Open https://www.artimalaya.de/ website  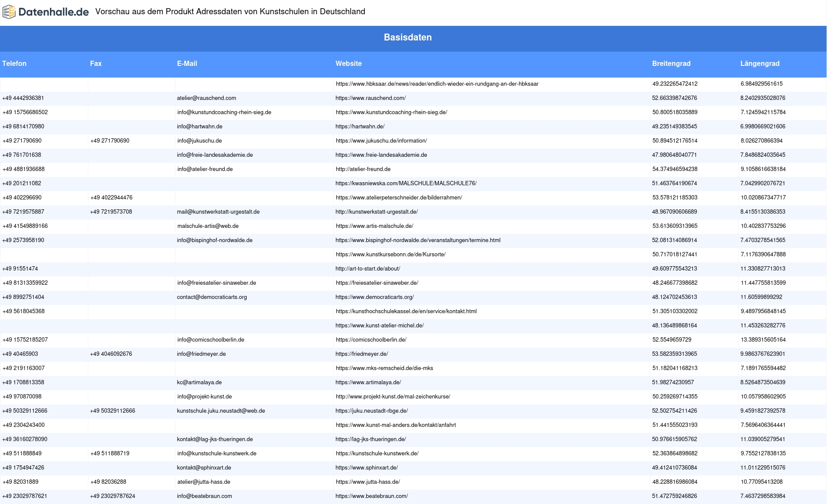368,383
